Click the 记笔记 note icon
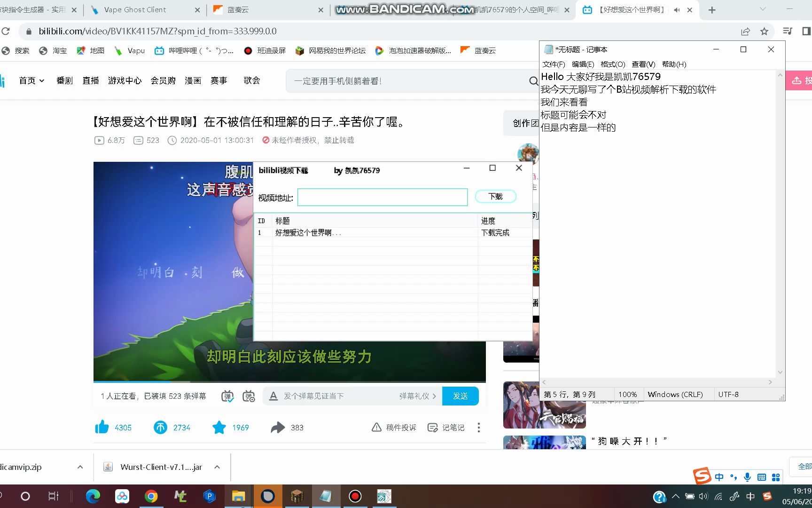Viewport: 812px width, 508px height. pyautogui.click(x=432, y=428)
